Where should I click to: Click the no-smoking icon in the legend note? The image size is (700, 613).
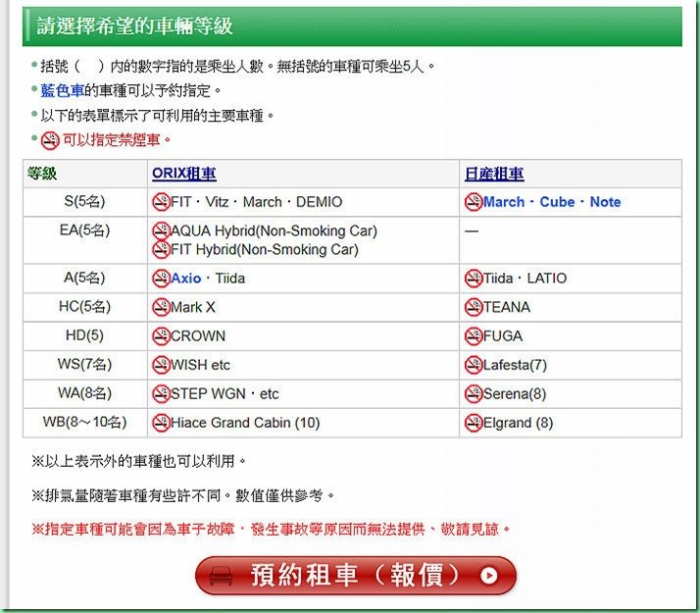pos(50,140)
